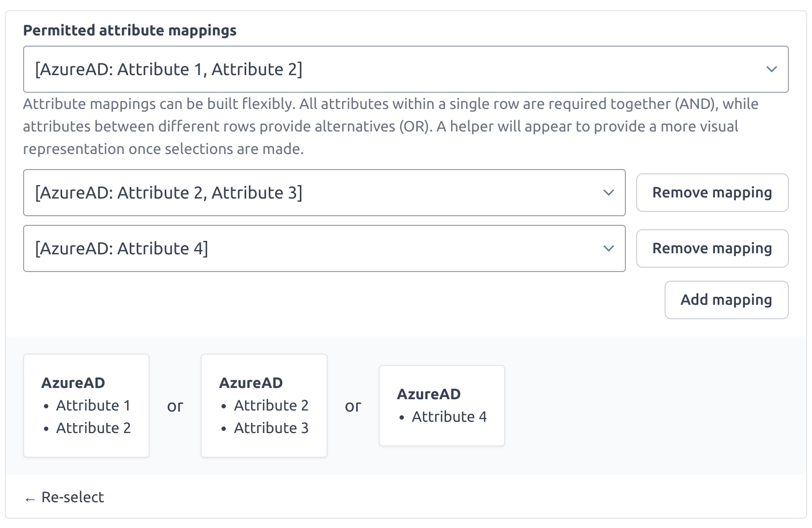The image size is (812, 528).
Task: Click the second "or" separator before Attribute 4 card
Action: [353, 406]
